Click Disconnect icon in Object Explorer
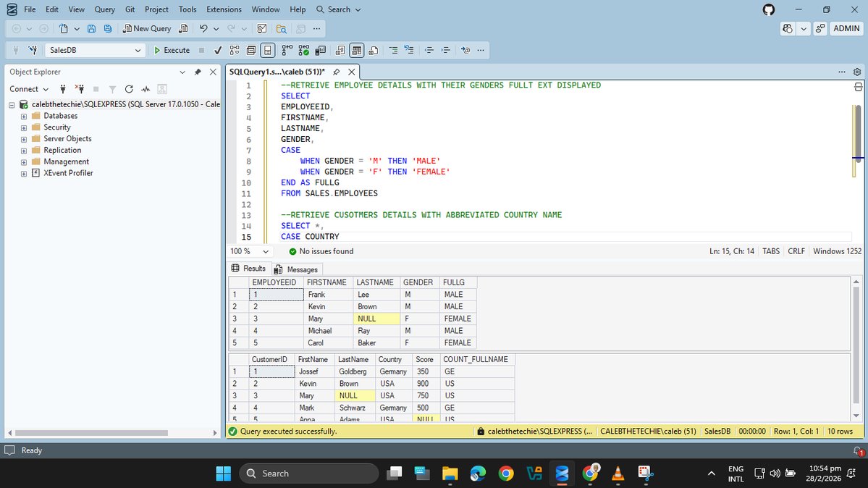The image size is (868, 488). pyautogui.click(x=80, y=88)
